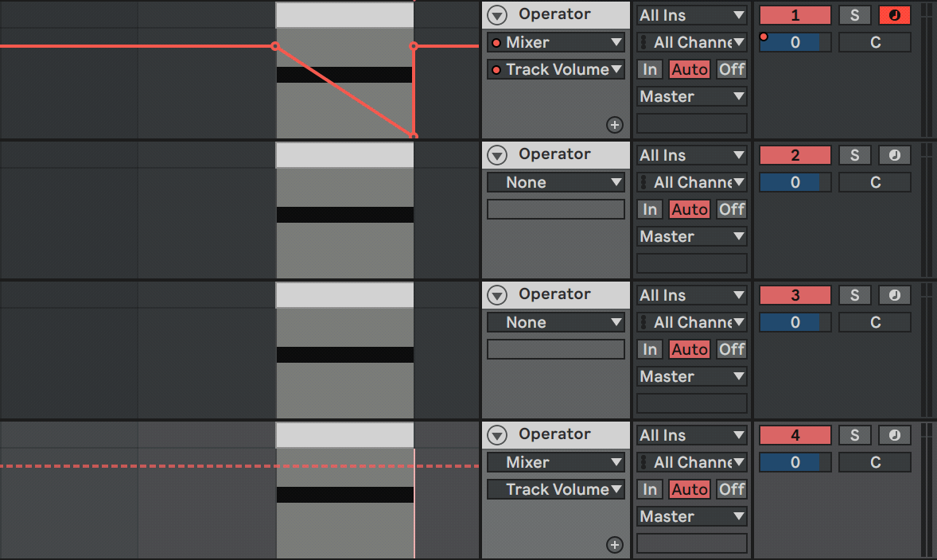Click the automation breakpoint at ramp start
This screenshot has width=937, height=560.
(275, 46)
